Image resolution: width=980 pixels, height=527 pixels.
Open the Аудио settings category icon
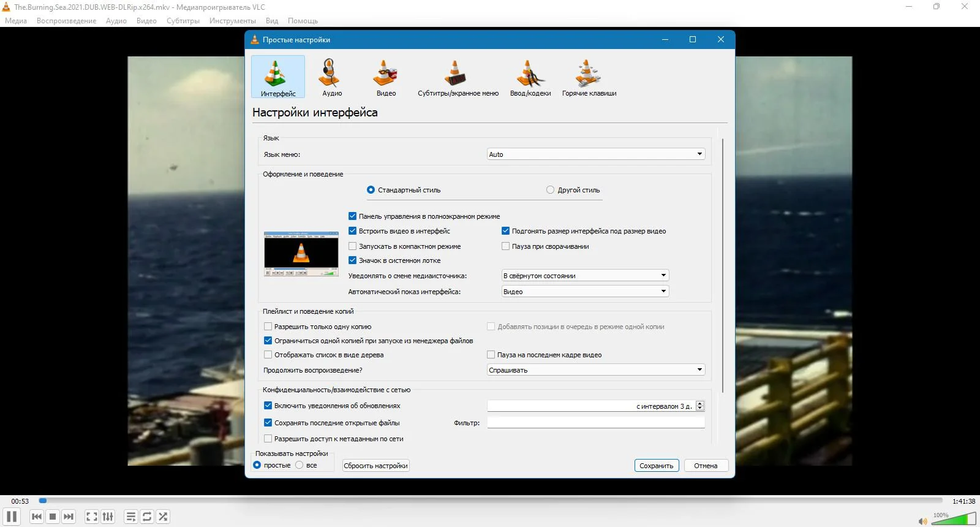pyautogui.click(x=331, y=77)
